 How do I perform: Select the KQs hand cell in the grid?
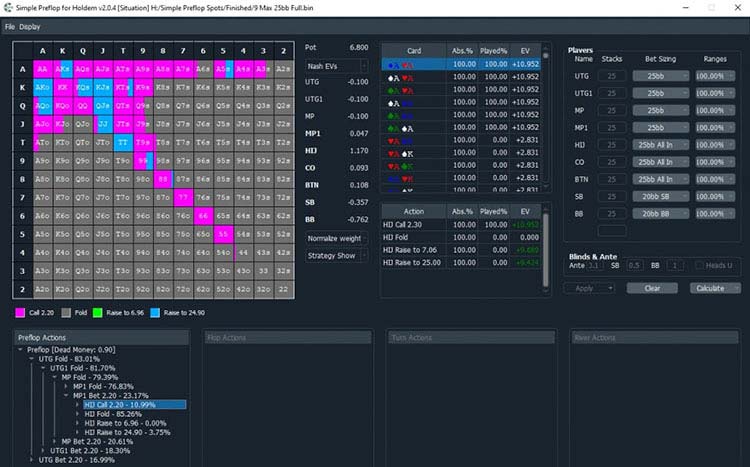(x=84, y=88)
